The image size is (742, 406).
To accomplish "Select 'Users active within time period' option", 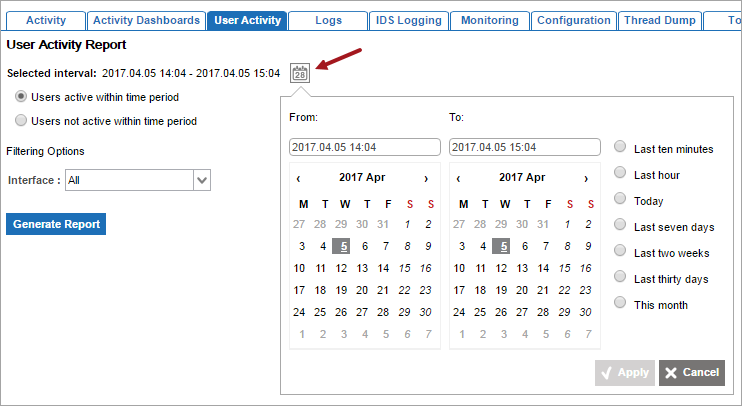I will (21, 96).
